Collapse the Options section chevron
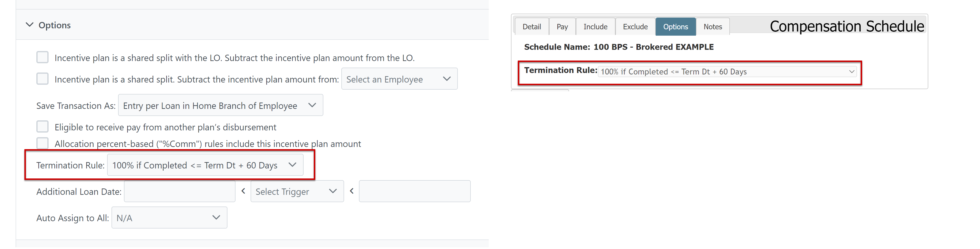This screenshot has height=249, width=980. tap(29, 25)
